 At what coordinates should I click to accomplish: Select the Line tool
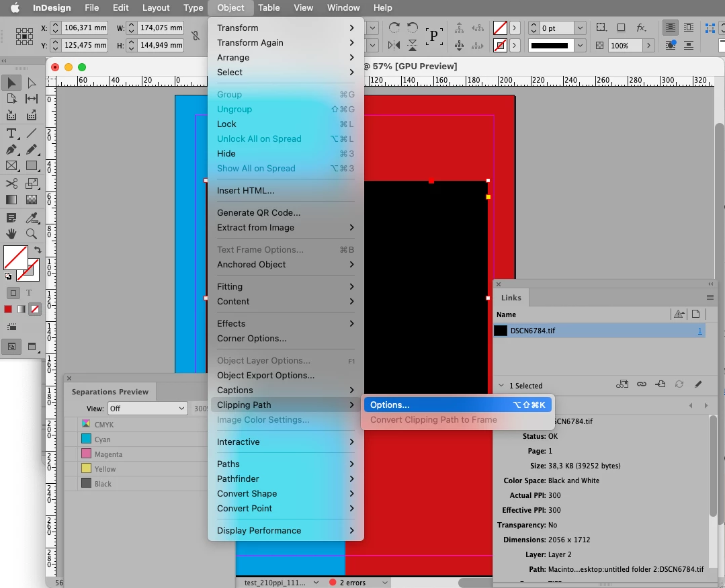click(32, 134)
